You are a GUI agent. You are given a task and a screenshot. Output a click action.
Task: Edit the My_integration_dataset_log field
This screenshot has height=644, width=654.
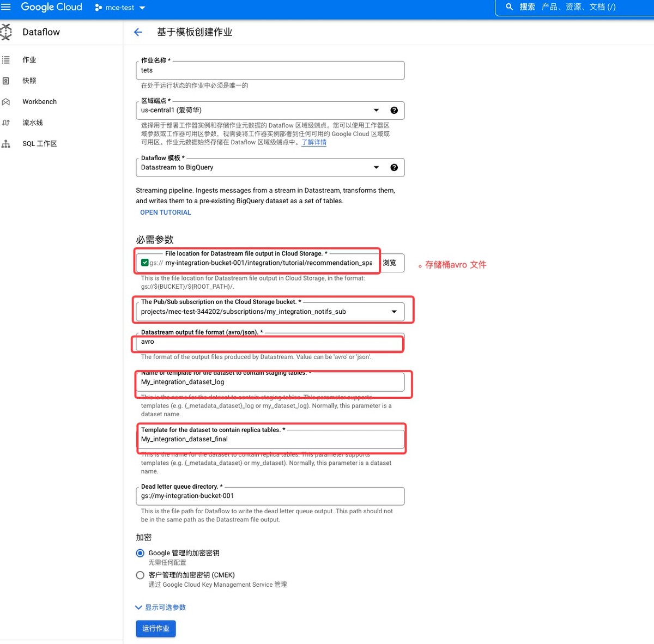point(270,382)
